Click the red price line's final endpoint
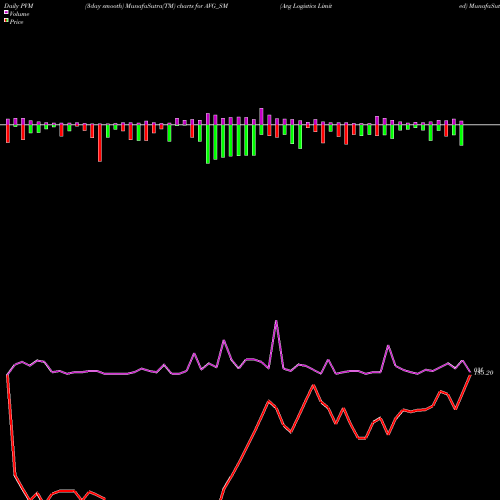This screenshot has height=500, width=500. (470, 375)
